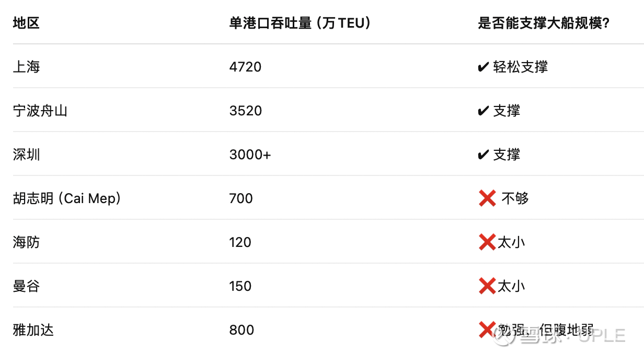644x355 pixels.
Task: Select the 150 value in the 曼谷 row
Action: click(240, 286)
